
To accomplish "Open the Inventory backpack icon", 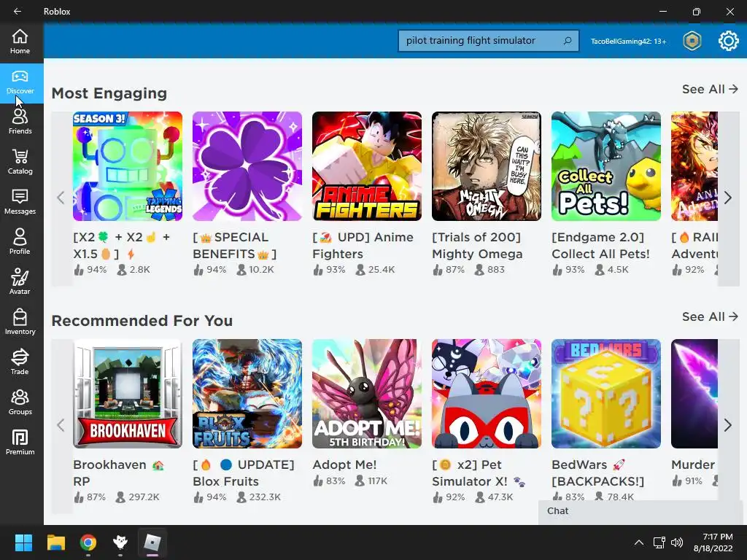I will click(x=20, y=322).
